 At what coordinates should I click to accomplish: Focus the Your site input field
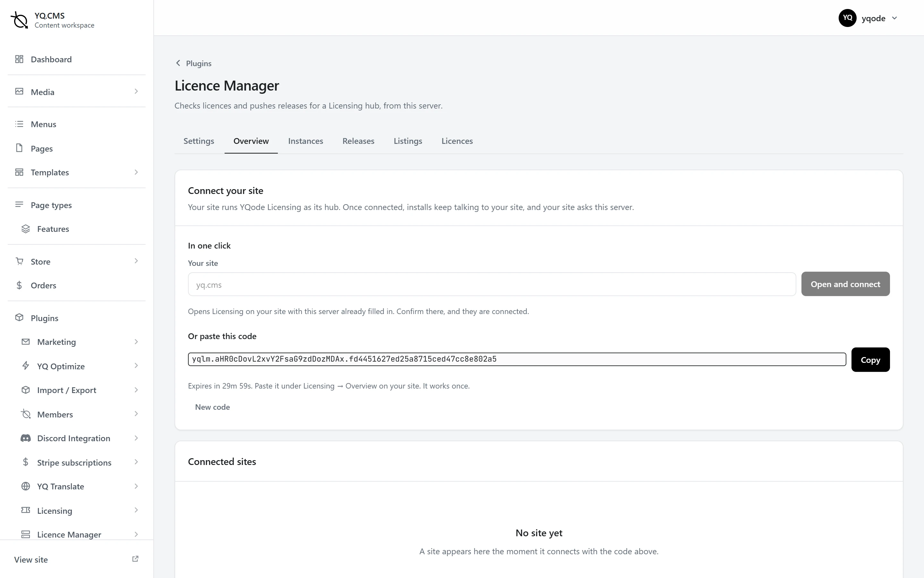click(x=492, y=285)
